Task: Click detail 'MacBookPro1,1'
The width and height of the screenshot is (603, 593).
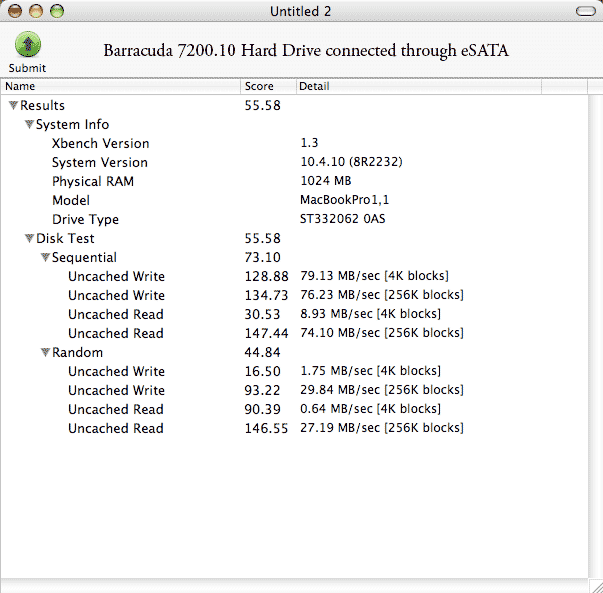Action: tap(345, 200)
